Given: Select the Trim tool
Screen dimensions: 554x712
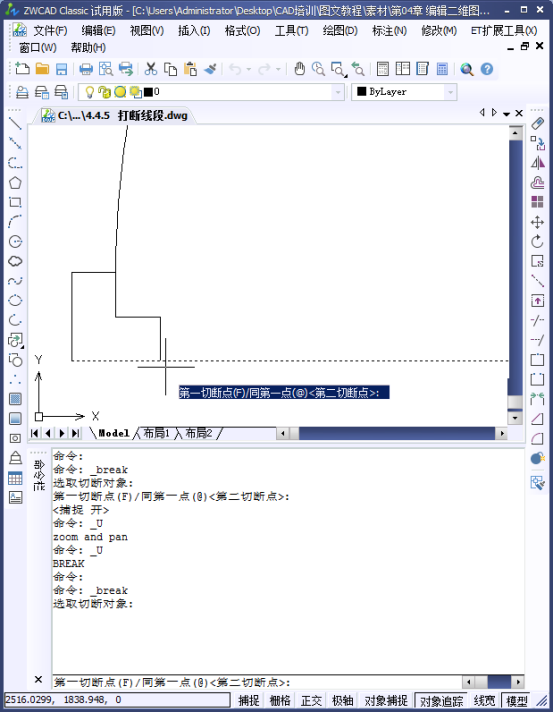Looking at the screenshot, I should (x=537, y=320).
